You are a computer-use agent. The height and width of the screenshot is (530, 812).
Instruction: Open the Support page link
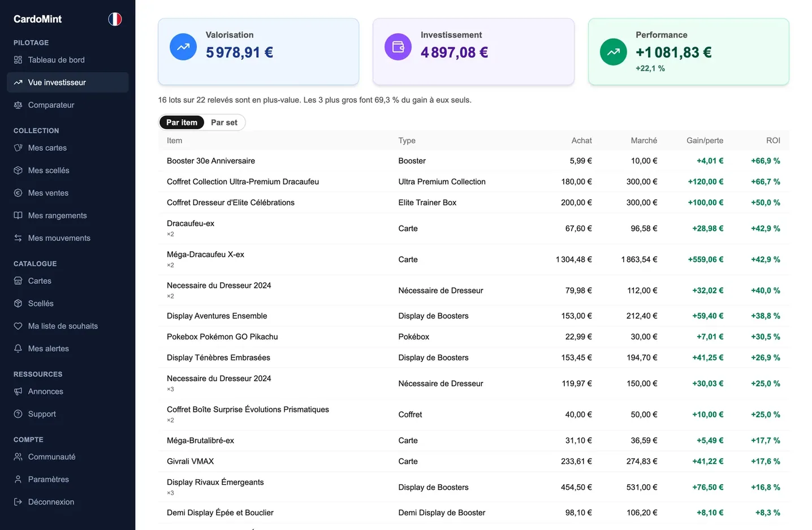[68, 415]
